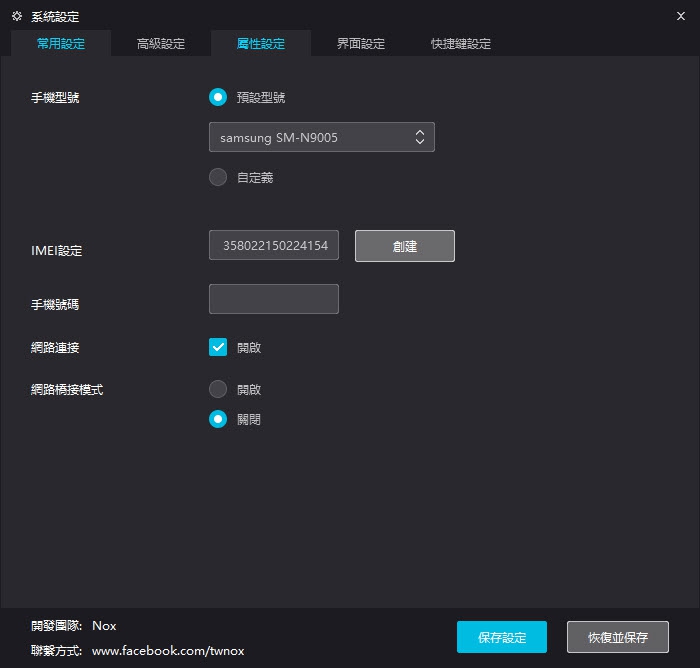Viewport: 700px width, 668px height.
Task: Click the 網路連接 label
Action: pos(55,348)
